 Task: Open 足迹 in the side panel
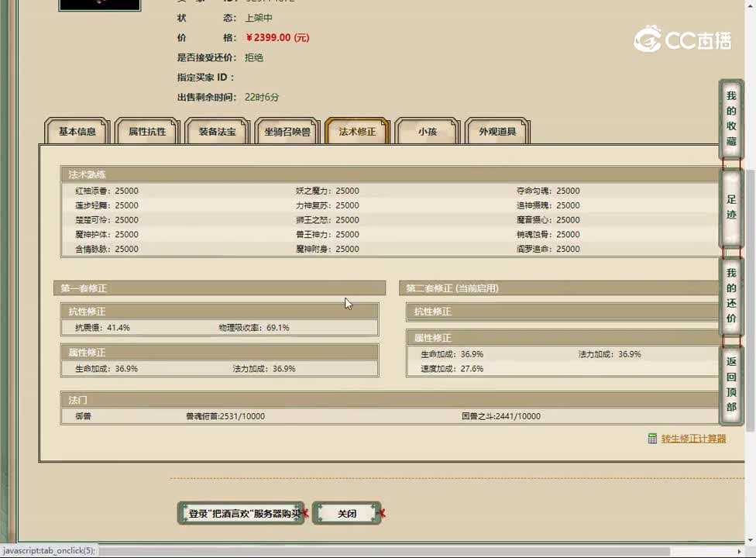[x=731, y=207]
